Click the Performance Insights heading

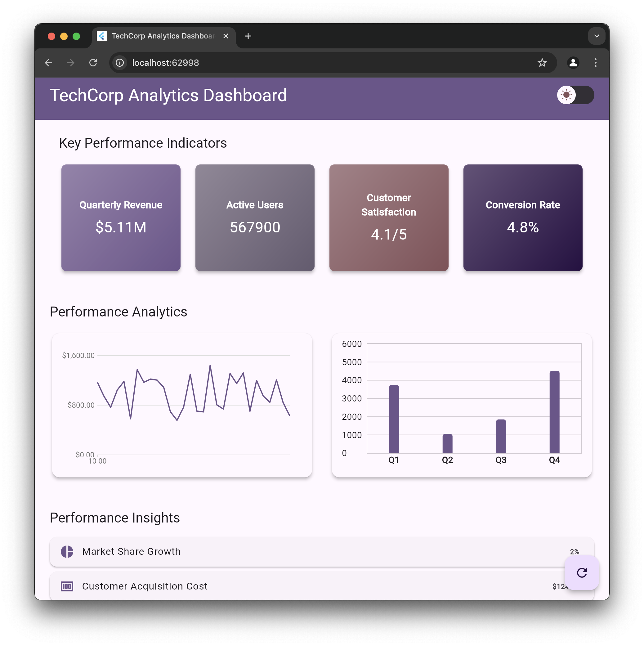[115, 518]
